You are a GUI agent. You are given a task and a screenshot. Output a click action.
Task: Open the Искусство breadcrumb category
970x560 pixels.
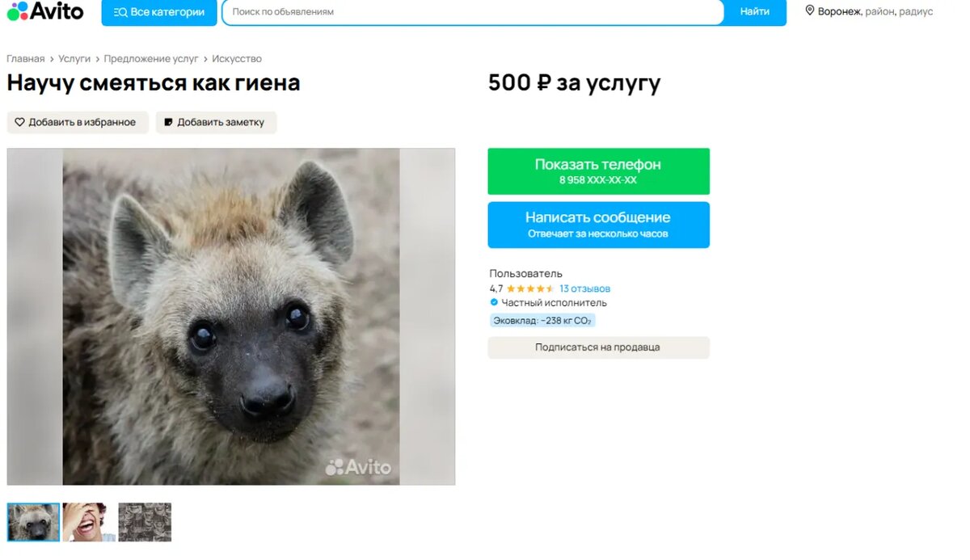(x=237, y=59)
